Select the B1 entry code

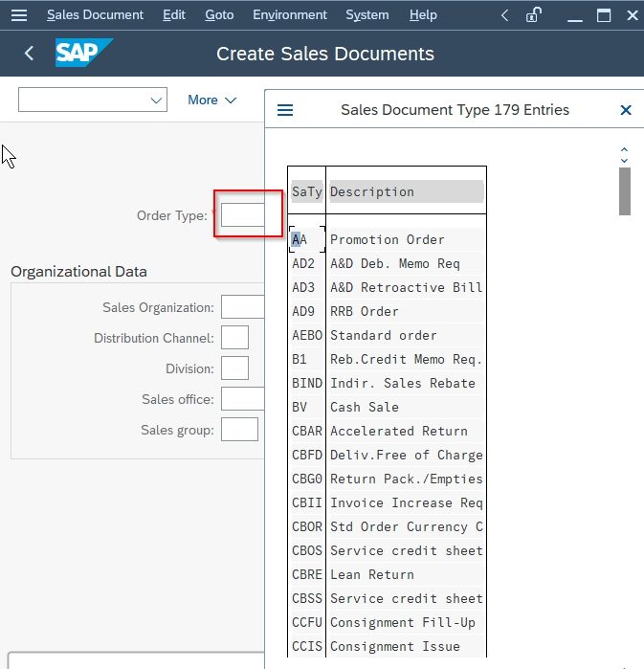tap(300, 359)
